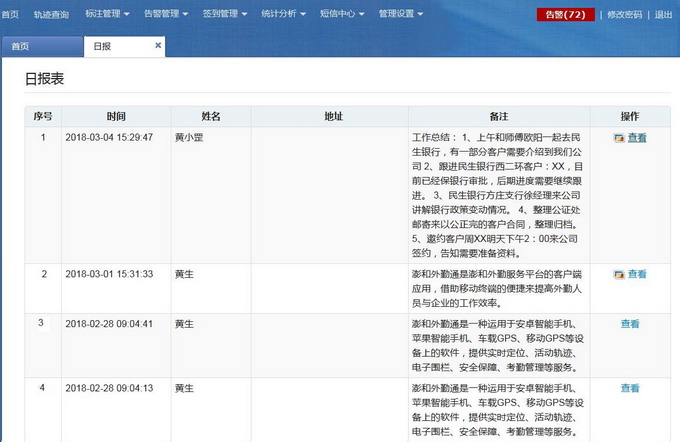Click the 修改密码 link
The image size is (680, 442).
point(624,15)
